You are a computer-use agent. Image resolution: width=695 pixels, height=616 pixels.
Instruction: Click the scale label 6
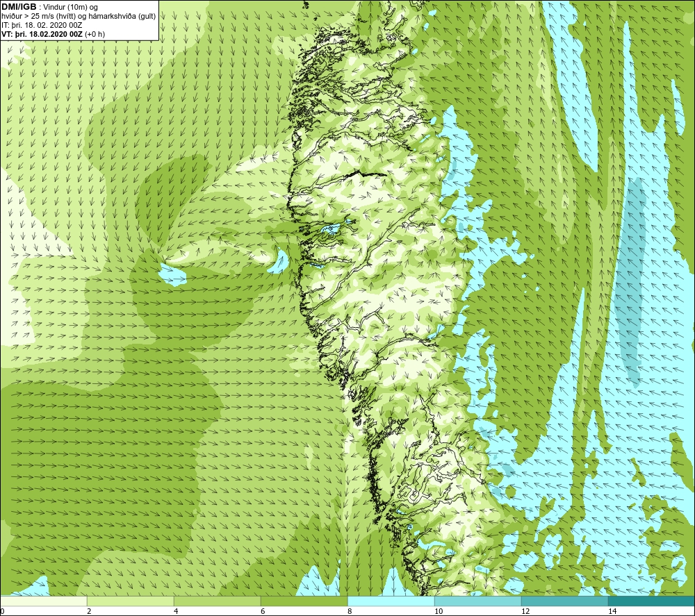click(263, 611)
